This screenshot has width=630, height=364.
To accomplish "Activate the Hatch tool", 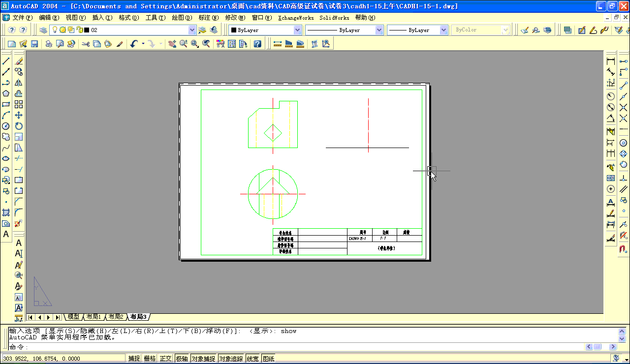I will pos(5,213).
